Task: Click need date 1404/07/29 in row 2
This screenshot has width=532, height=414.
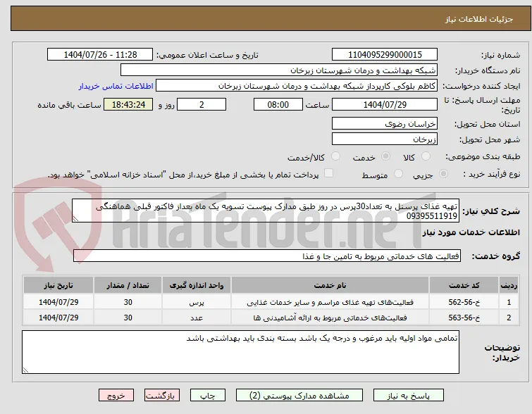Action: (x=58, y=318)
